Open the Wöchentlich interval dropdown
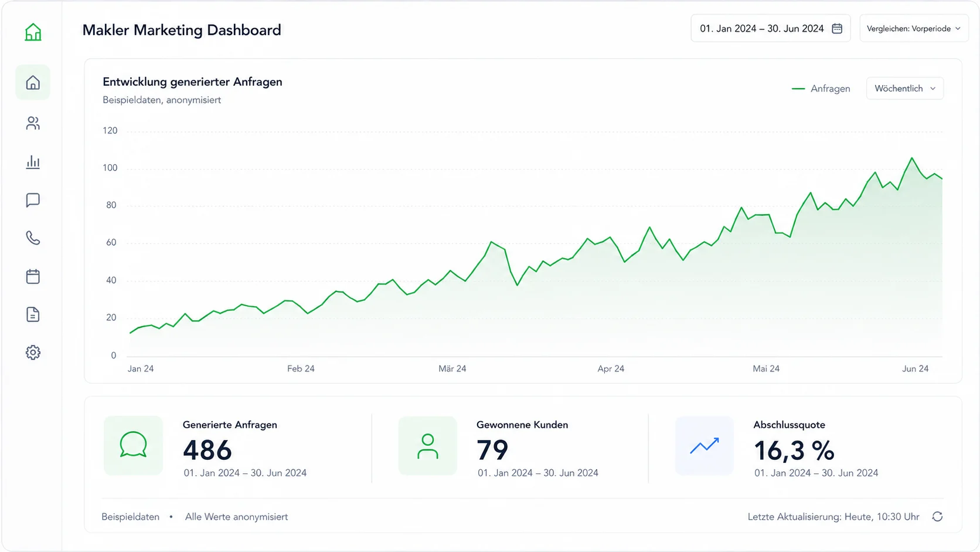Screen dimensions: 980x552 pyautogui.click(x=905, y=89)
